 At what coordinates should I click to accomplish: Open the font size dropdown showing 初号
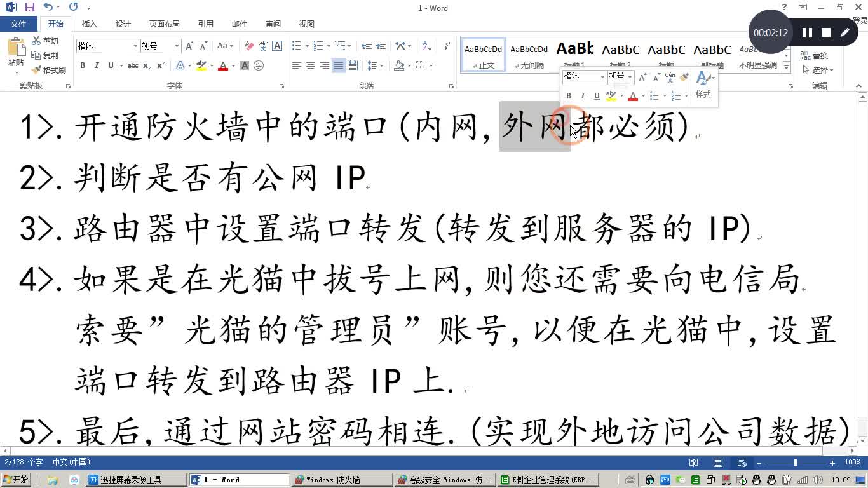[177, 46]
